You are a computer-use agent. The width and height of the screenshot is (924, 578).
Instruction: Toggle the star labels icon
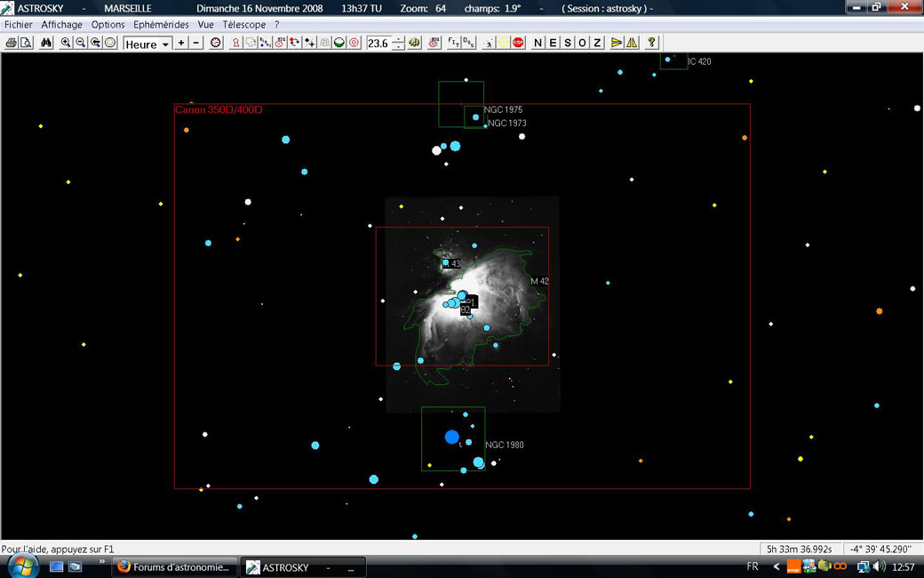coord(266,43)
